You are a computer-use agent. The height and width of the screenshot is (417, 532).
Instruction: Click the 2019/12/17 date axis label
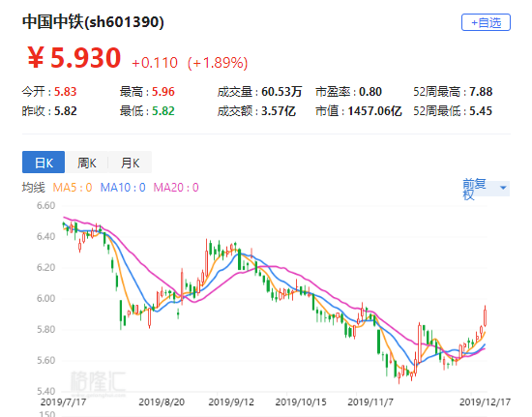click(485, 402)
